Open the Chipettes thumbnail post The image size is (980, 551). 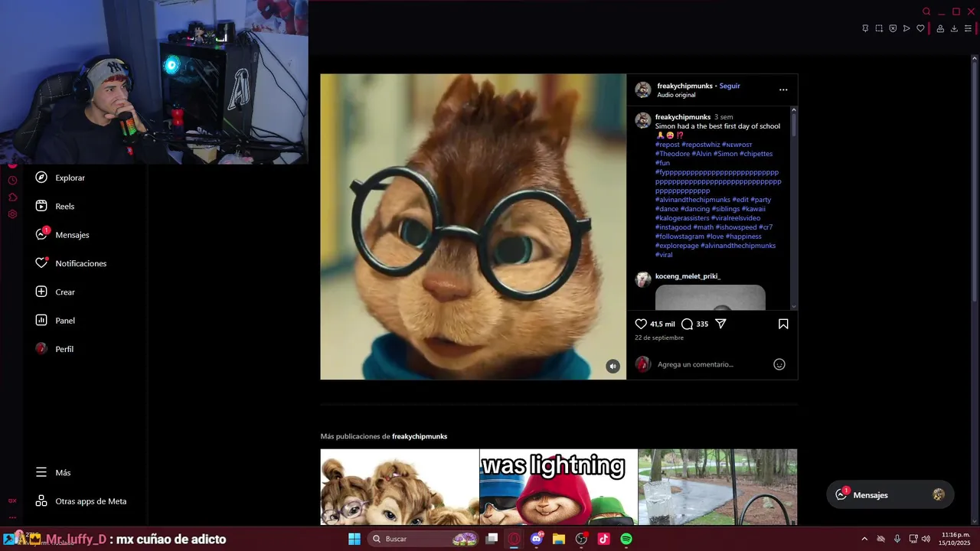[400, 487]
